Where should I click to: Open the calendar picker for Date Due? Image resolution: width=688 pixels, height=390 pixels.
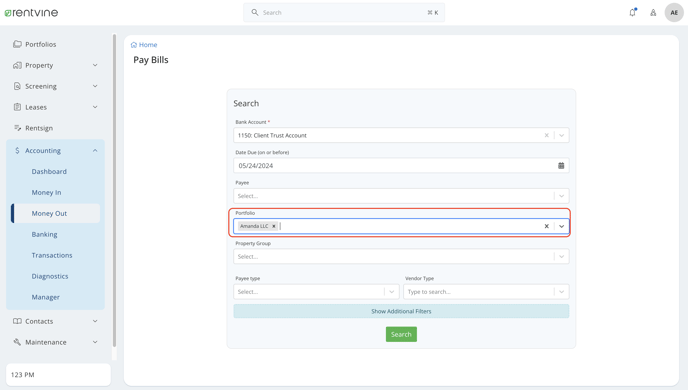click(561, 165)
